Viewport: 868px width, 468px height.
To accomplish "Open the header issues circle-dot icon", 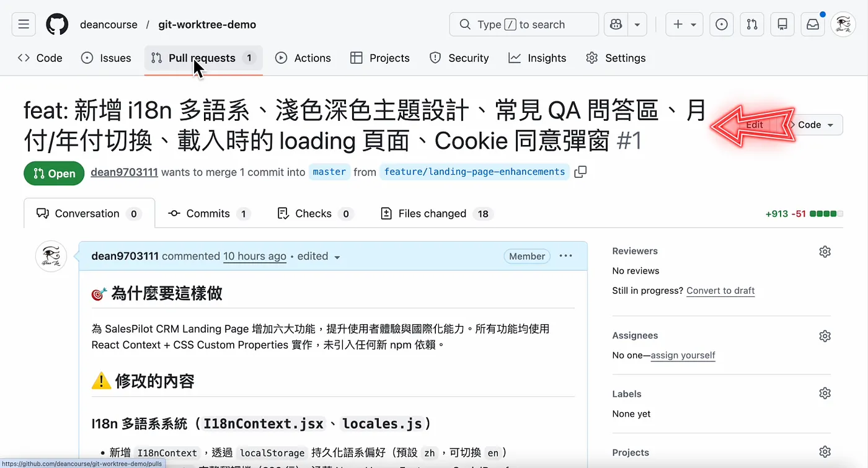I will pyautogui.click(x=722, y=24).
